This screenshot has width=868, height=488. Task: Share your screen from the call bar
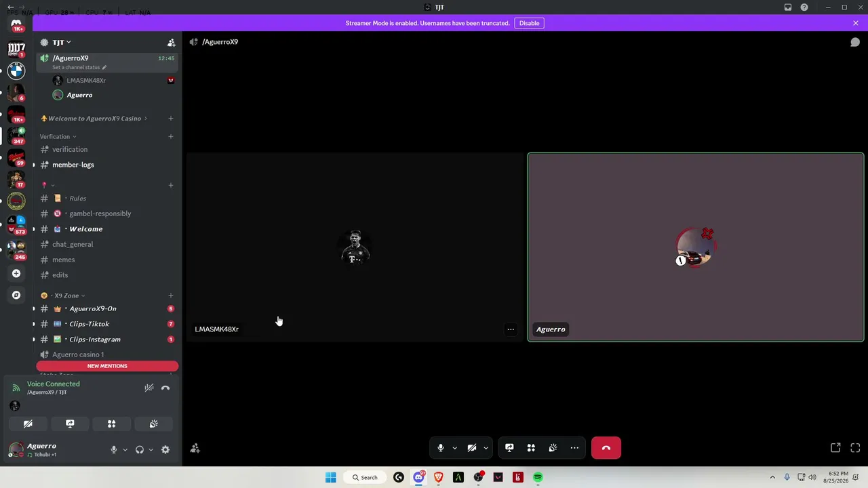click(509, 448)
